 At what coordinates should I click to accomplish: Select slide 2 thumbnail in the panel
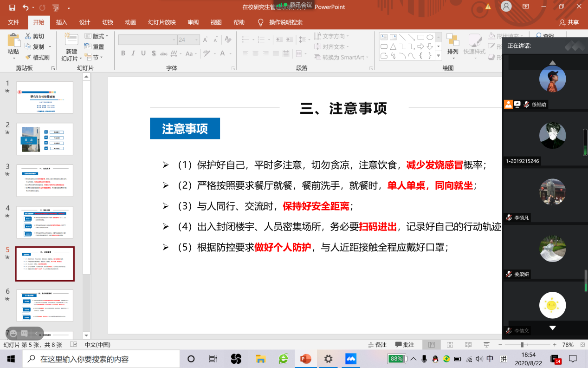click(x=45, y=139)
